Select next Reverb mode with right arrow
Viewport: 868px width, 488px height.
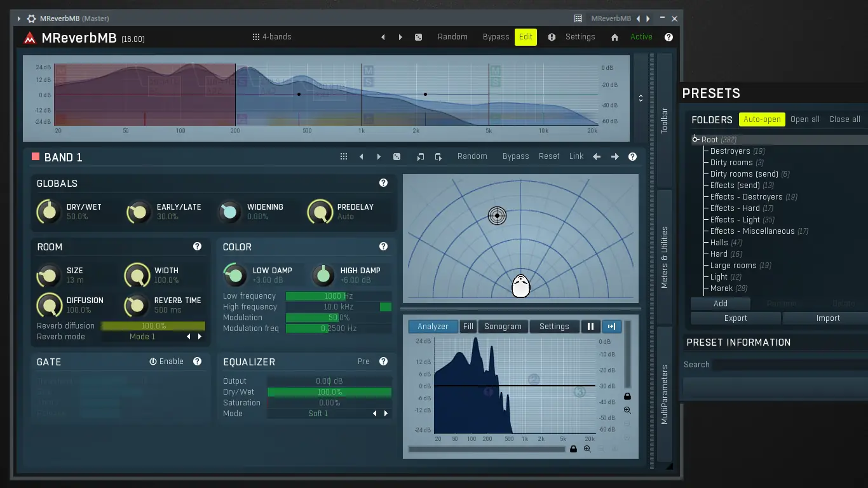click(x=200, y=337)
